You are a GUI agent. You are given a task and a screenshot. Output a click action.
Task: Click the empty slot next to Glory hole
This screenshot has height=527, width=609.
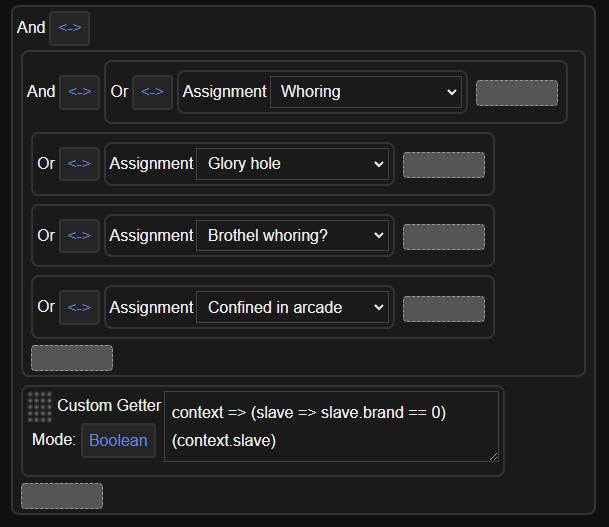tap(443, 165)
